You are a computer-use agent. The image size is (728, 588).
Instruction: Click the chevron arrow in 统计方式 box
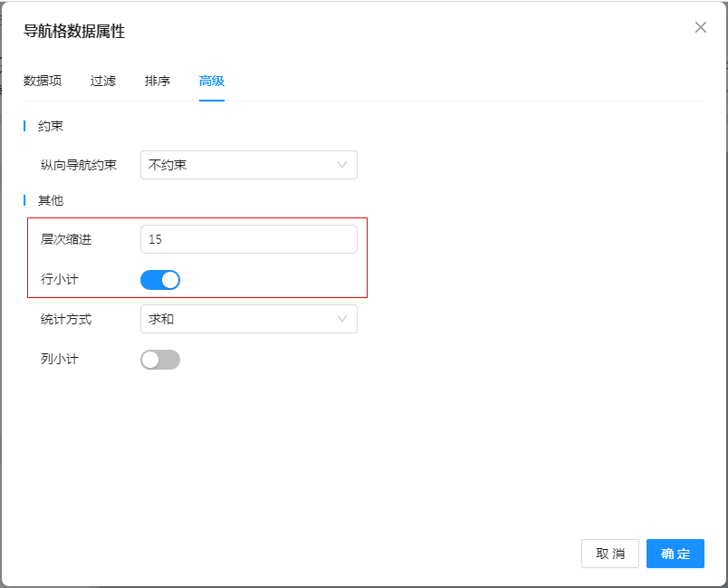coord(342,319)
